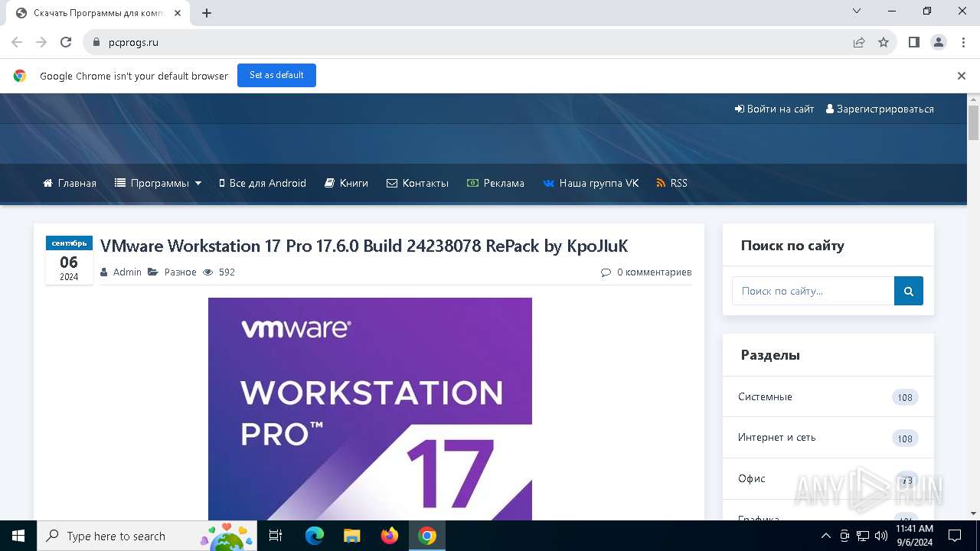Click the Set as default button
The height and width of the screenshot is (551, 980).
(276, 75)
